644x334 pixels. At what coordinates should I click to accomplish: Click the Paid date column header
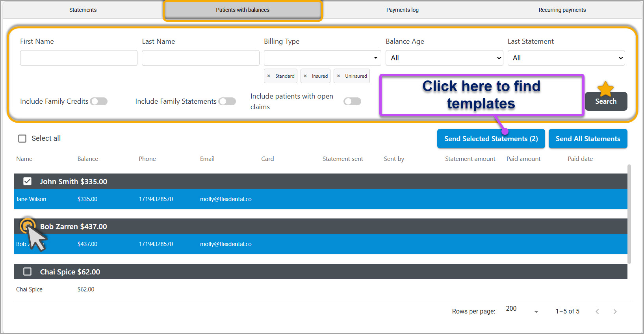[580, 159]
